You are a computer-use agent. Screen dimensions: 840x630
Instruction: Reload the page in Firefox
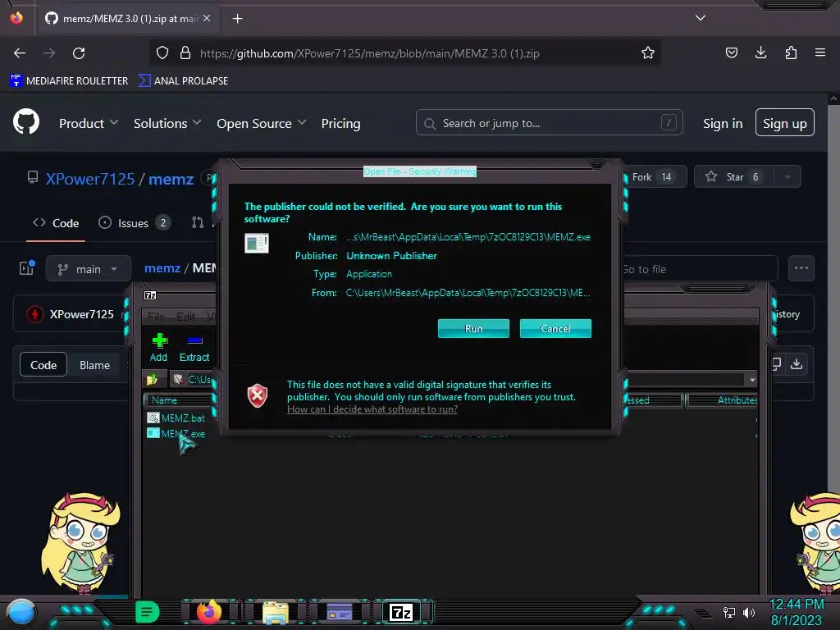[x=79, y=53]
